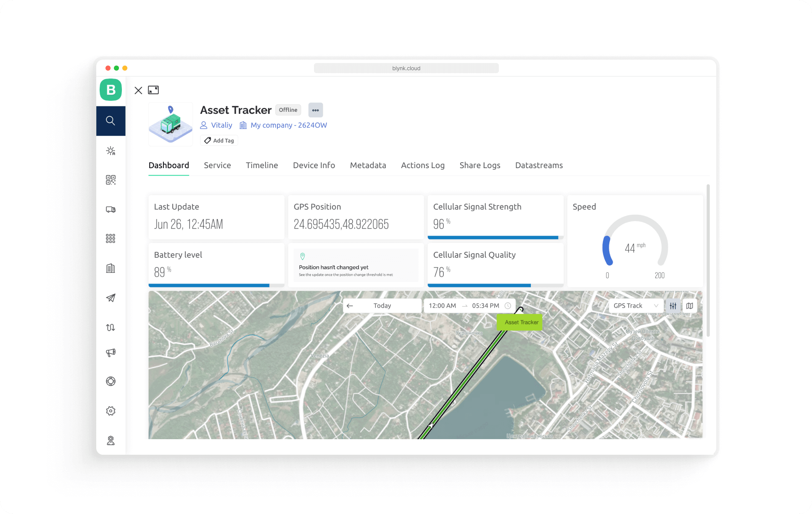Open the Today date selector
Screen dimensions: 812x514
pyautogui.click(x=382, y=306)
